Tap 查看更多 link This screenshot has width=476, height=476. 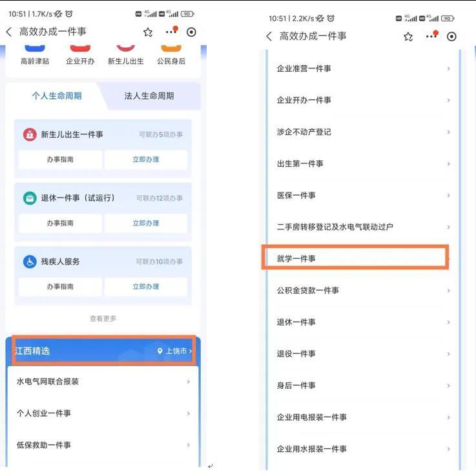103,318
